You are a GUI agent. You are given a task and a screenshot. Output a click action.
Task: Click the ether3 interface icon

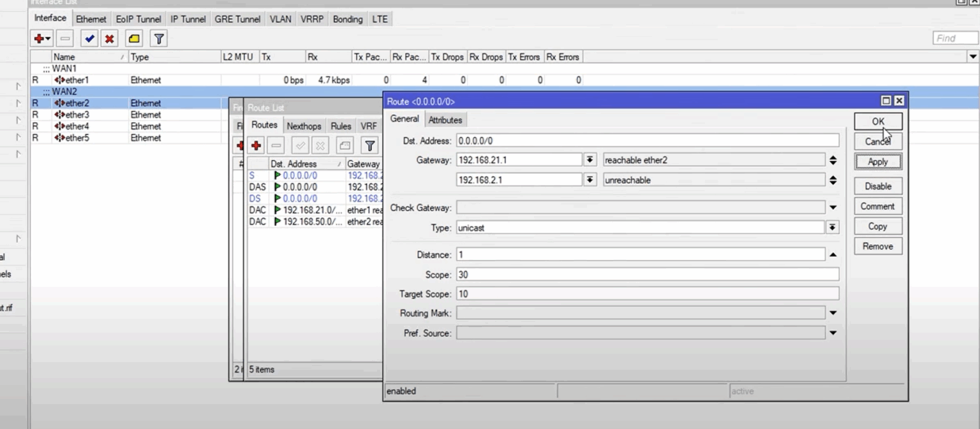[59, 115]
